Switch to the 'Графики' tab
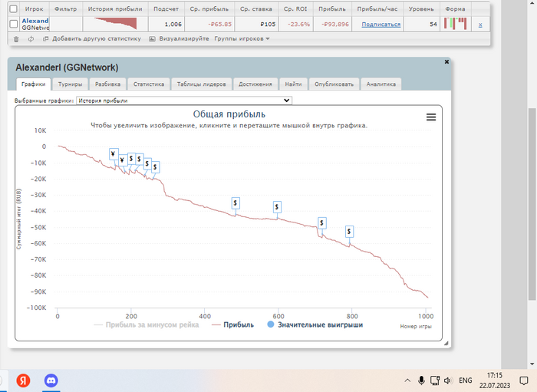 33,84
